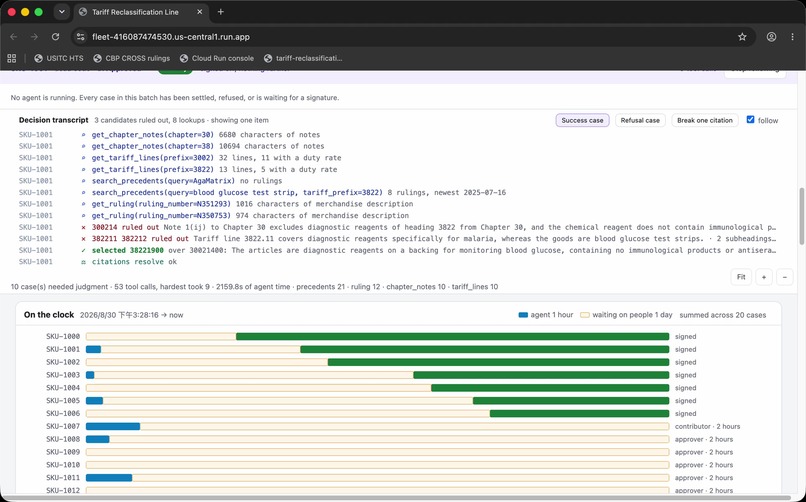This screenshot has height=502, width=806.
Task: Click the page vertical scrollbar
Action: click(x=801, y=216)
